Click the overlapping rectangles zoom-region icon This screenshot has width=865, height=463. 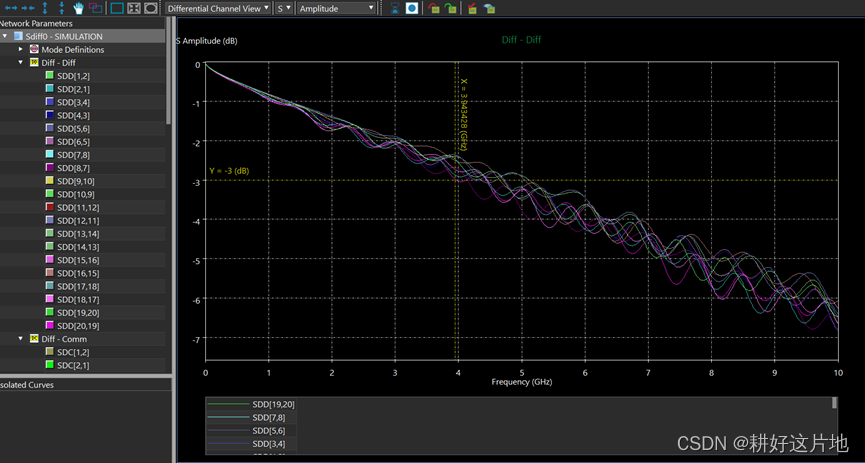tap(95, 8)
